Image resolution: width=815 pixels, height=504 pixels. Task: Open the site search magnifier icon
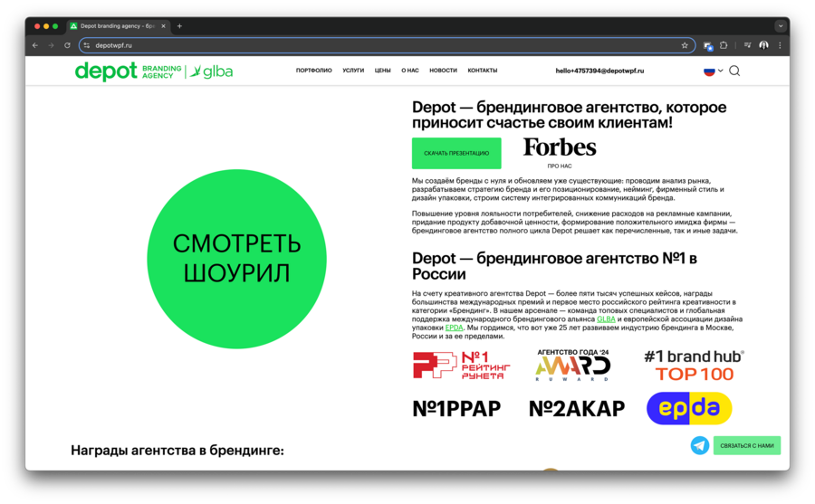point(734,71)
